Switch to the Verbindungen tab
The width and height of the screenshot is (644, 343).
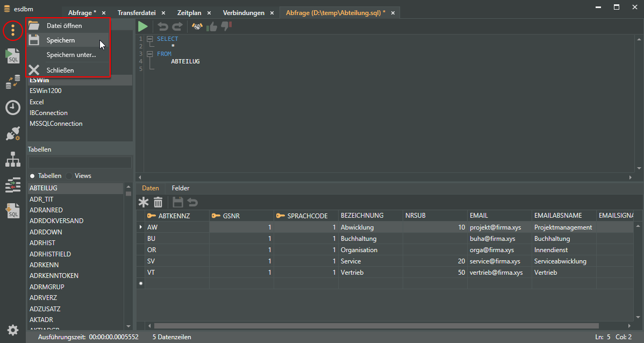pyautogui.click(x=244, y=13)
